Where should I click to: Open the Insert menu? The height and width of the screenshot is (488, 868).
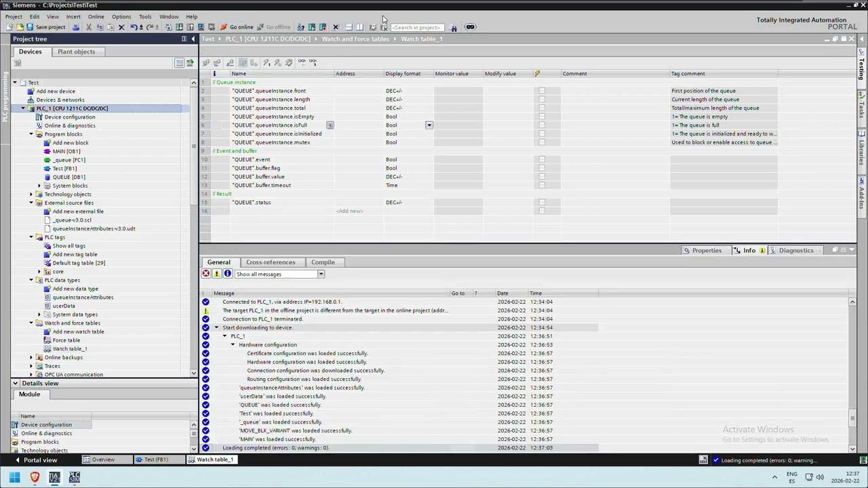tap(73, 16)
